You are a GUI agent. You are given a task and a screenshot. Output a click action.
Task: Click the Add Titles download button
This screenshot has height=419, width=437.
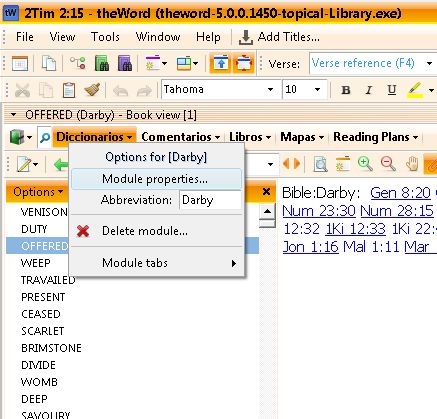click(x=279, y=37)
